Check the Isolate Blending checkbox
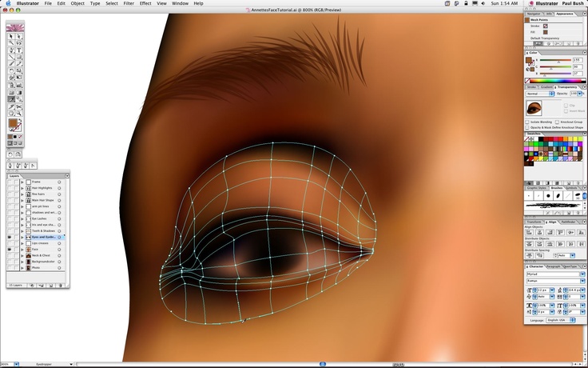Viewport: 588px width, 368px height. pyautogui.click(x=527, y=122)
